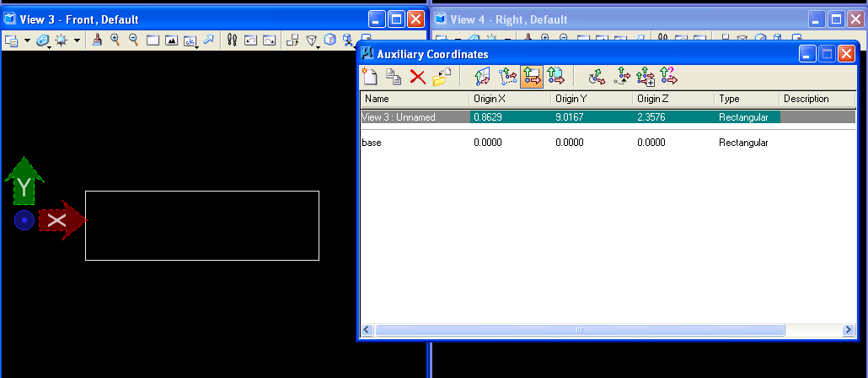Sort by Origin Z column header
This screenshot has width=868, height=378.
pos(673,99)
